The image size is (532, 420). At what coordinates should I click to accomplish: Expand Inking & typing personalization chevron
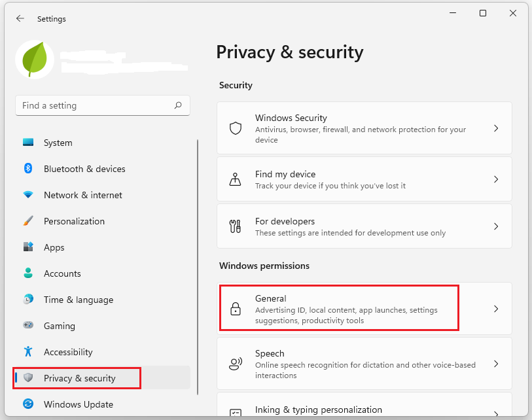(x=496, y=414)
